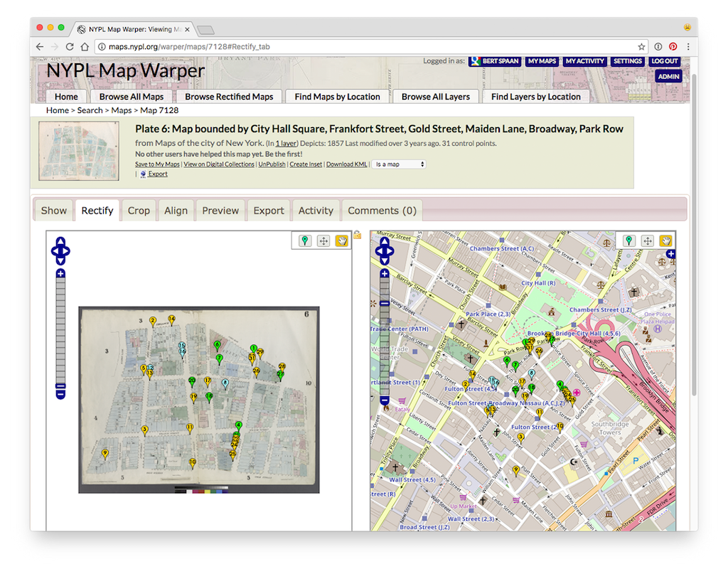Go to Home in navigation bar
The height and width of the screenshot is (574, 728).
(x=66, y=97)
